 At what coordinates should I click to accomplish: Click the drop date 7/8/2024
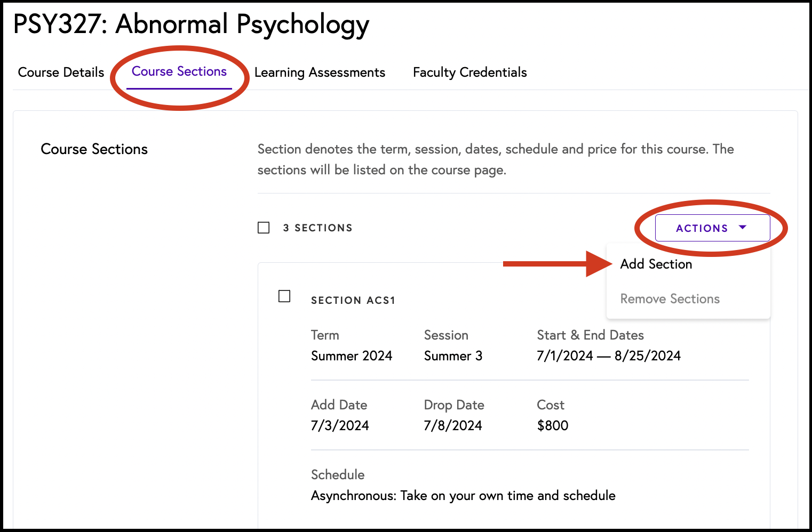pyautogui.click(x=453, y=425)
